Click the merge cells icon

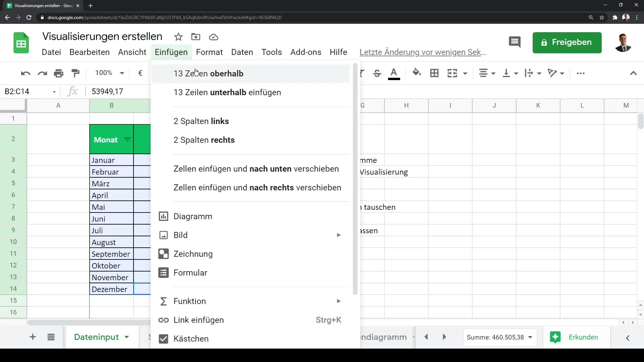pos(452,73)
